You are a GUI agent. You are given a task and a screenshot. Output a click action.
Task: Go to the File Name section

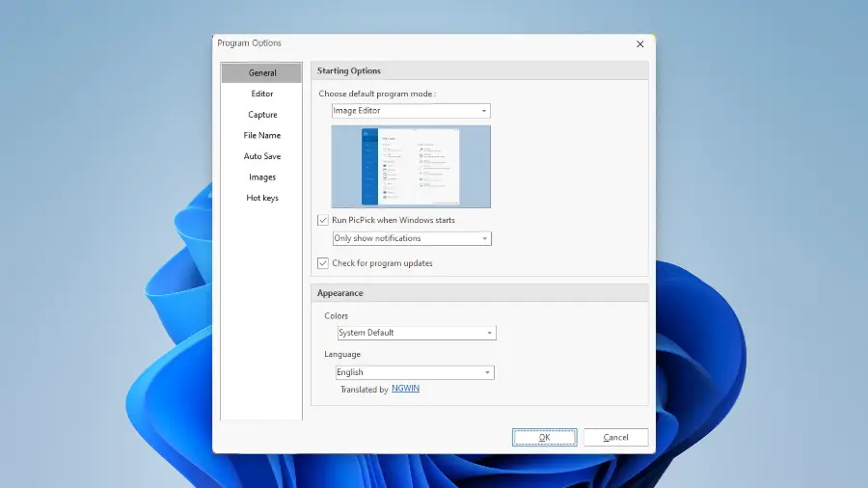point(261,136)
